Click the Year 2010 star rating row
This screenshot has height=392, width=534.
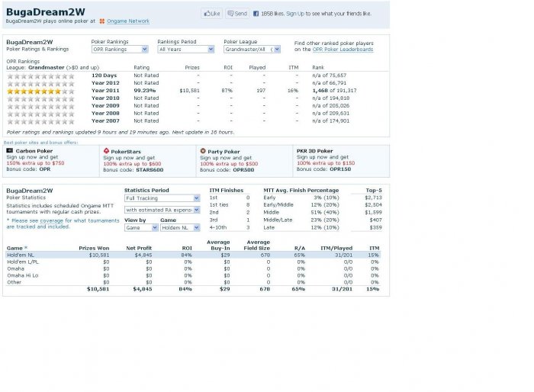click(x=40, y=99)
